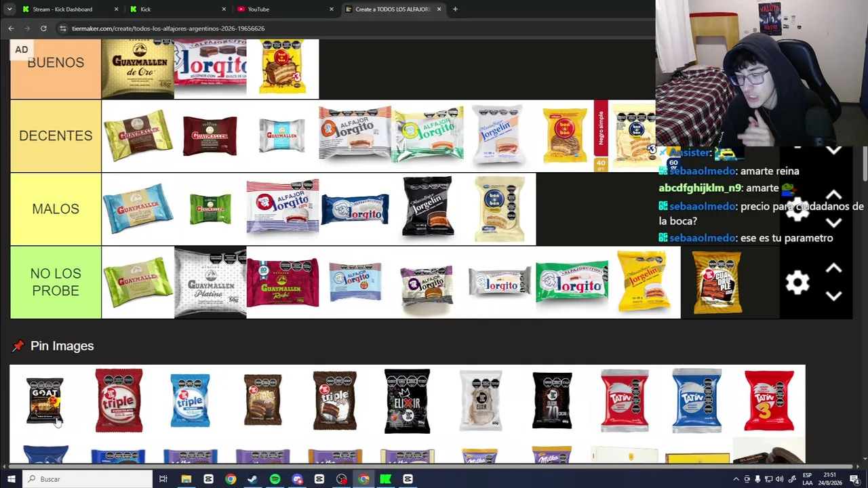Pick the Elixir 70 cacao alfajor image

pyautogui.click(x=552, y=401)
